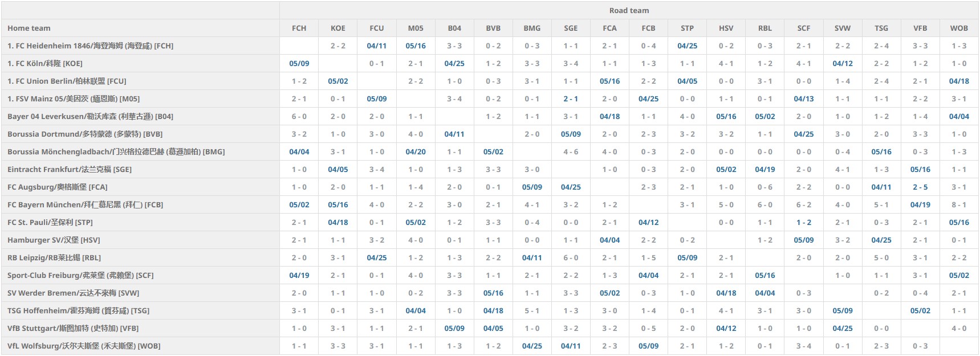Open Leverkusen's 05/16 fixture versus HSV
Screen dimensions: 980x356
point(726,116)
